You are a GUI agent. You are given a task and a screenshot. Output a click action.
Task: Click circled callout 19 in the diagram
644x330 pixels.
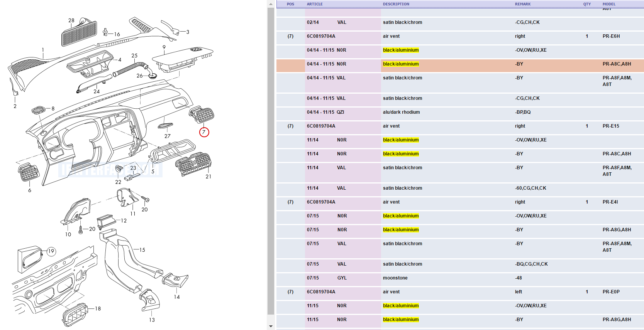pyautogui.click(x=51, y=251)
